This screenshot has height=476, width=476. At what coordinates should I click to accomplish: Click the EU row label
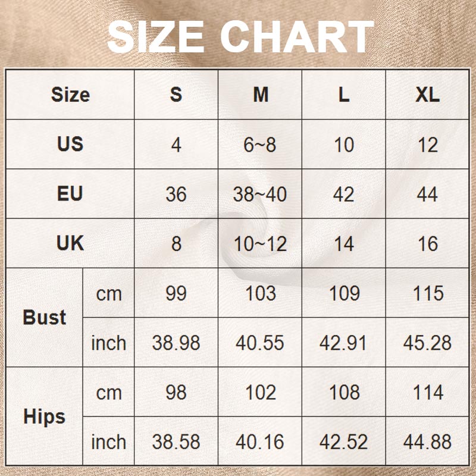(70, 194)
